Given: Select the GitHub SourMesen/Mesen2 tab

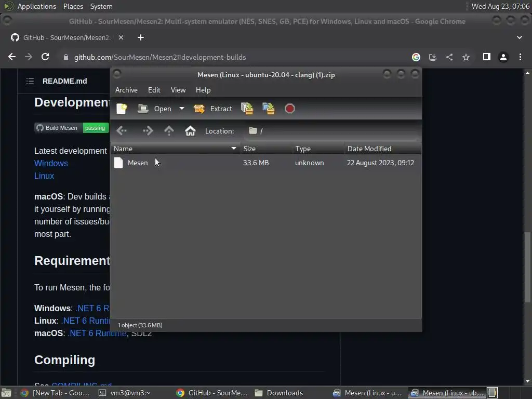Looking at the screenshot, I should pos(66,37).
